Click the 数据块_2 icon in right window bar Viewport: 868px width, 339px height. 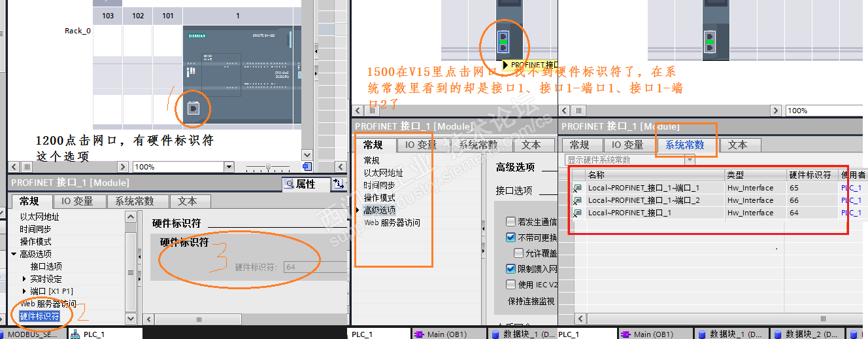pyautogui.click(x=778, y=334)
